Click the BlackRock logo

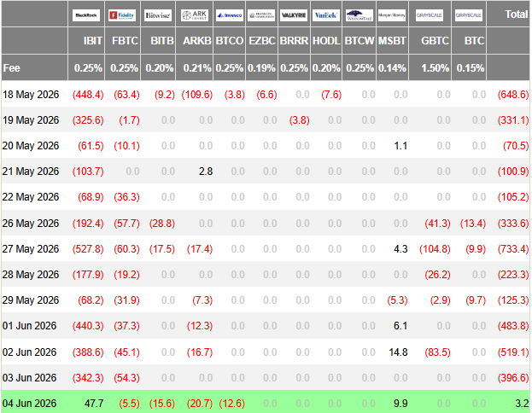pyautogui.click(x=86, y=15)
